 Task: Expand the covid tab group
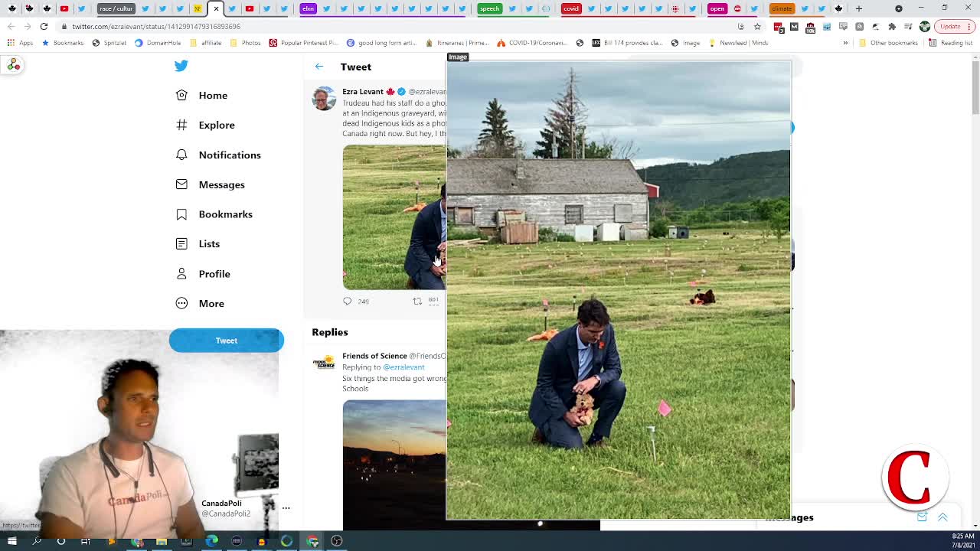[x=571, y=8]
